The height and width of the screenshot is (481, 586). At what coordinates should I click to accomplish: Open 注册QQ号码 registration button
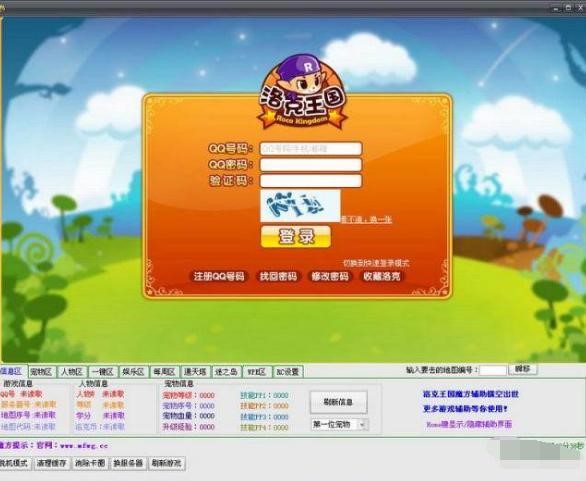click(219, 277)
